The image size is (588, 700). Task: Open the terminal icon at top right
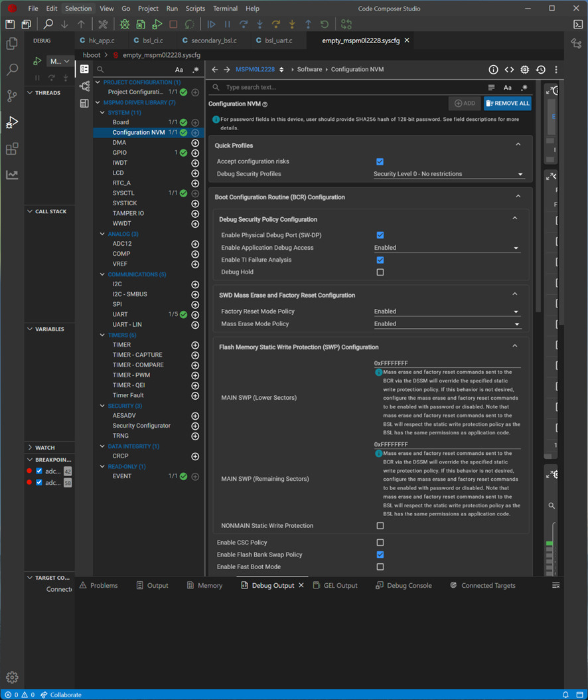point(578,24)
